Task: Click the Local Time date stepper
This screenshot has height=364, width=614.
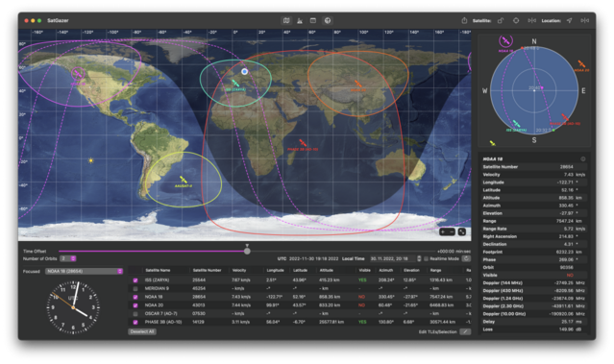Action: click(419, 258)
